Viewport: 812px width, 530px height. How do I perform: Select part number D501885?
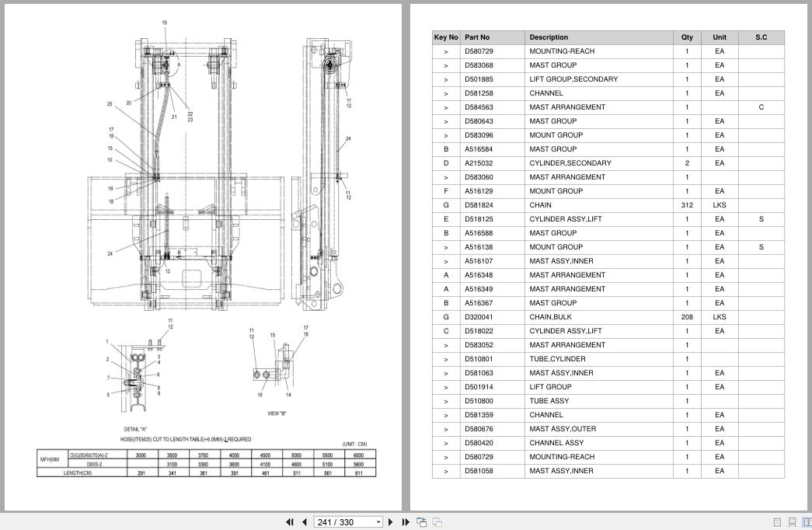coord(479,79)
